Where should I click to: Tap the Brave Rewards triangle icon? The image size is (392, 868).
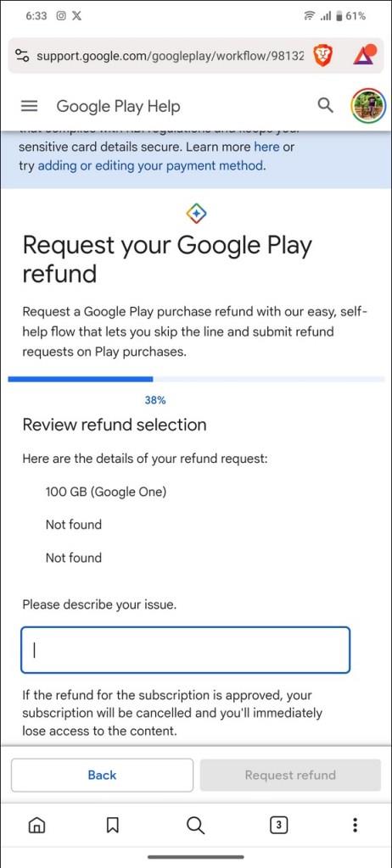365,55
